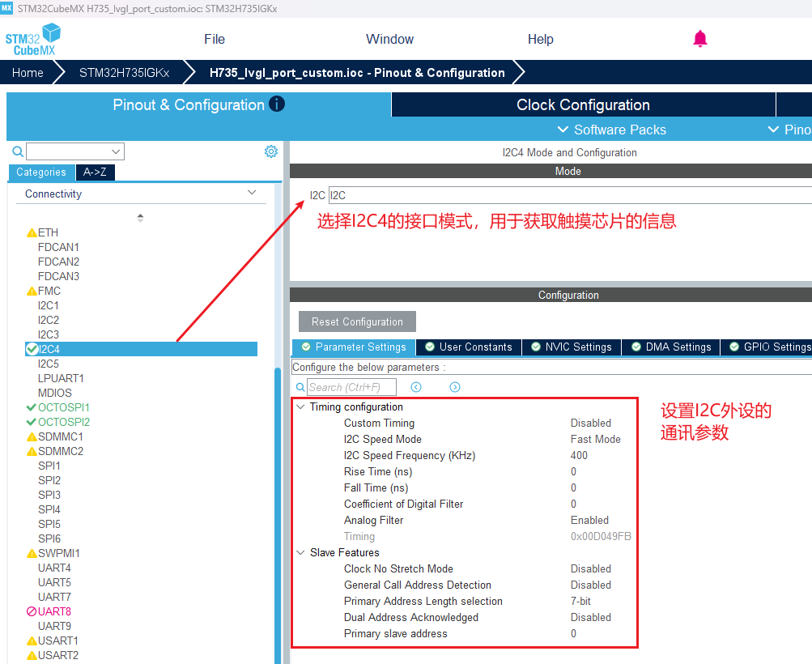Select the Pinout & Configuration tab

pos(198,104)
